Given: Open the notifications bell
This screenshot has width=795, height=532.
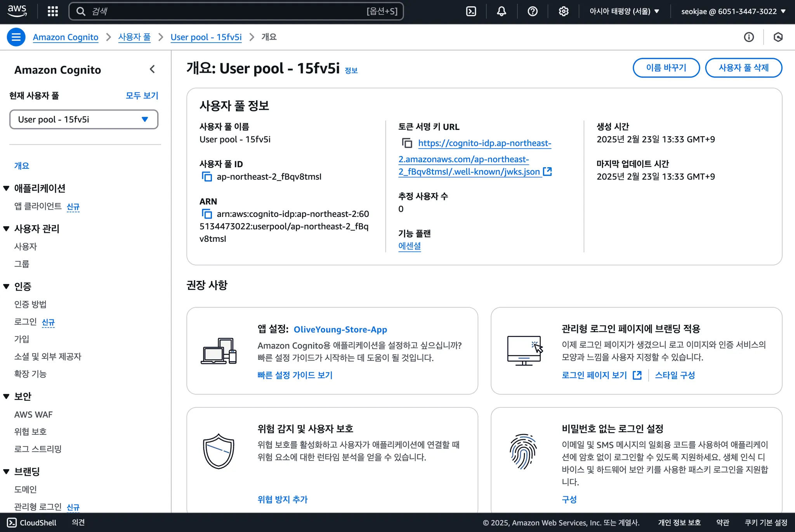Looking at the screenshot, I should click(502, 11).
